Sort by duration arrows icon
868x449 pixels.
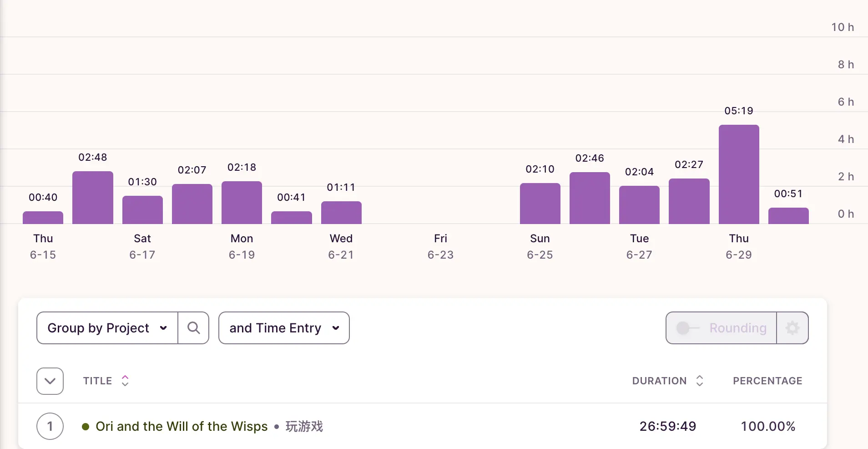[x=700, y=381]
